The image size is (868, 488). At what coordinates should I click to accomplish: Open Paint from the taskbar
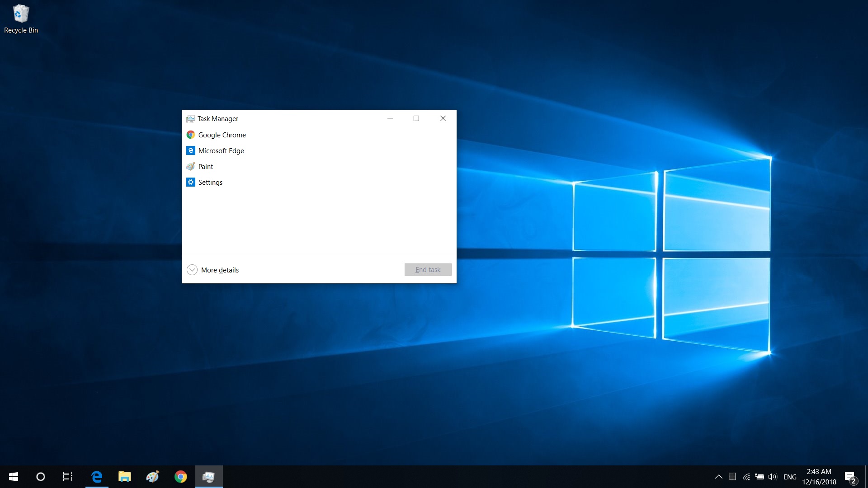tap(153, 477)
